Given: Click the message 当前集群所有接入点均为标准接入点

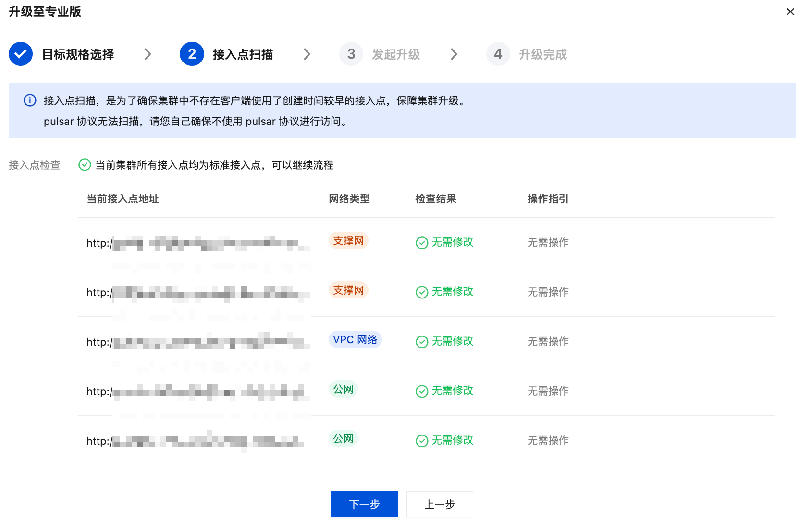Looking at the screenshot, I should tap(214, 165).
